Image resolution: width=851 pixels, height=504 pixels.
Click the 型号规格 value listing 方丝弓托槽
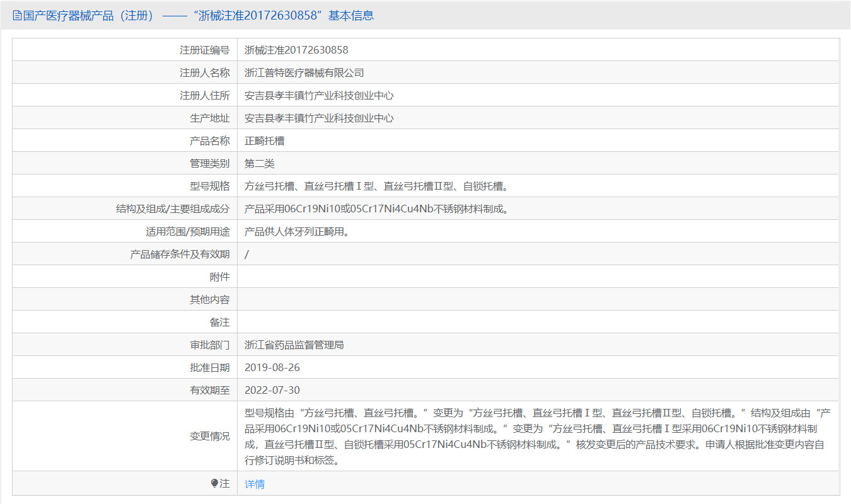click(376, 186)
